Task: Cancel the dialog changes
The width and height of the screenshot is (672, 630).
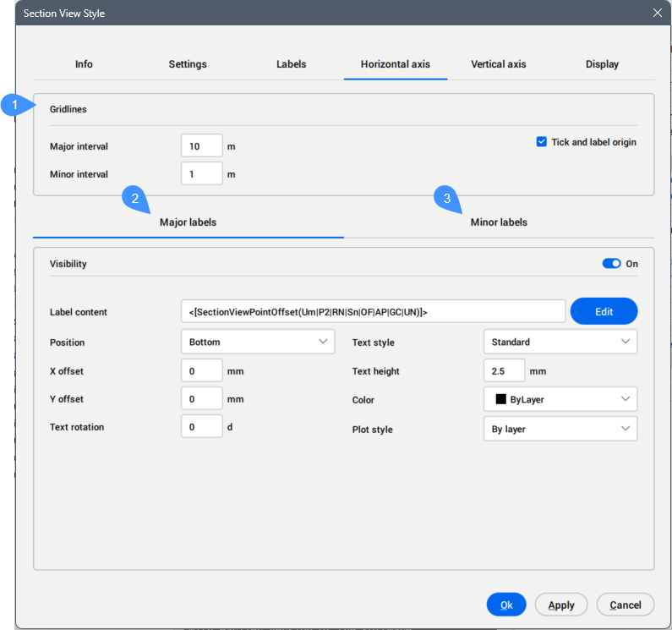Action: 626,605
